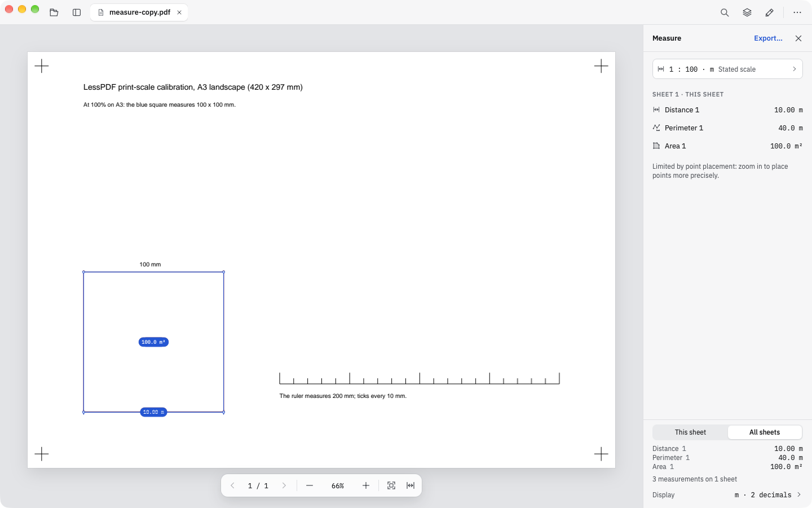Viewport: 812px width, 508px height.
Task: Expand the 1:100 stated scale selector
Action: point(727,69)
